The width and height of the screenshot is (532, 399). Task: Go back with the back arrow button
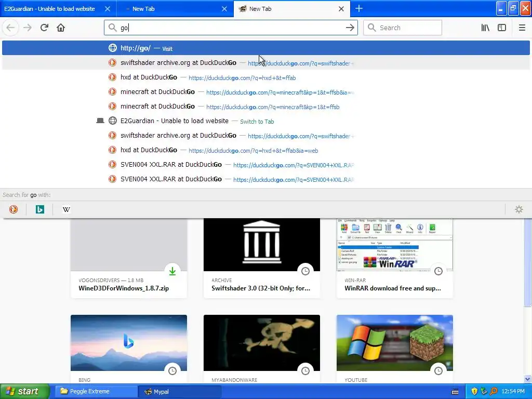point(10,28)
